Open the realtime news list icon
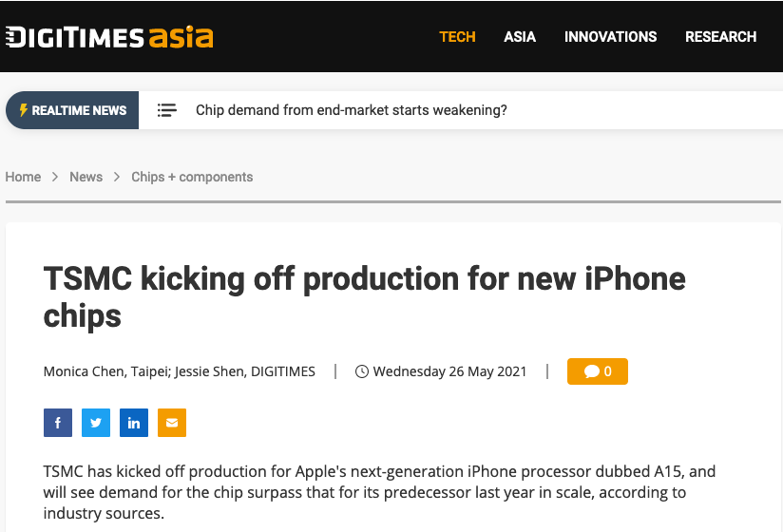Image resolution: width=783 pixels, height=532 pixels. (x=167, y=110)
